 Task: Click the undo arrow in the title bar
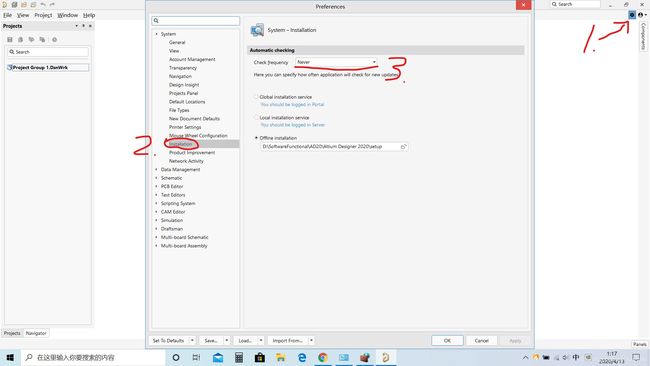(x=43, y=5)
